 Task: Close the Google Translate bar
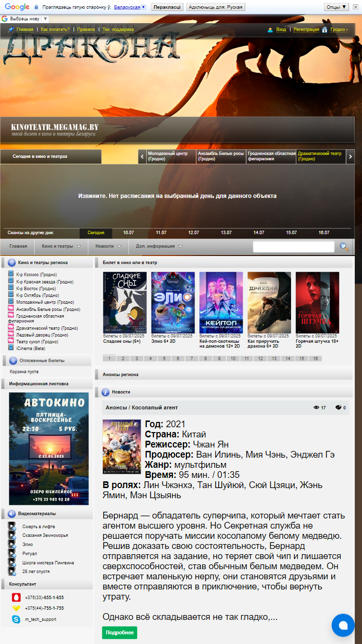coord(356,7)
